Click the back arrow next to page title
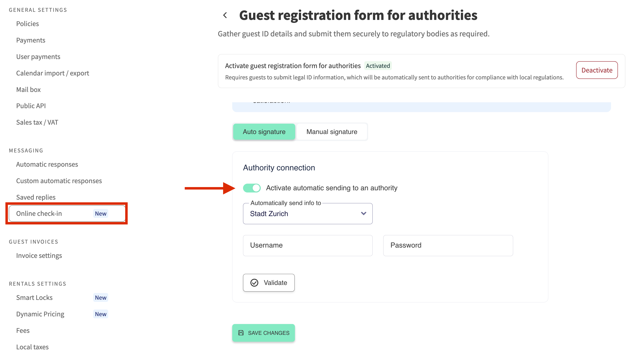The width and height of the screenshot is (644, 354). click(225, 15)
